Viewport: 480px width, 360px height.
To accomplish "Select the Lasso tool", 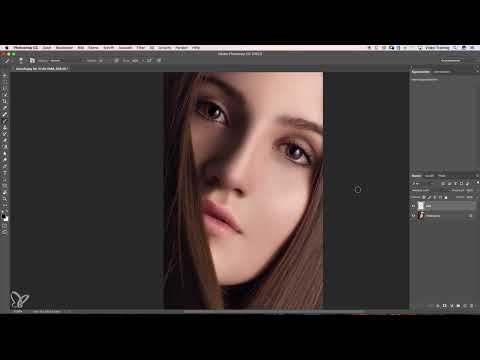I will point(5,89).
